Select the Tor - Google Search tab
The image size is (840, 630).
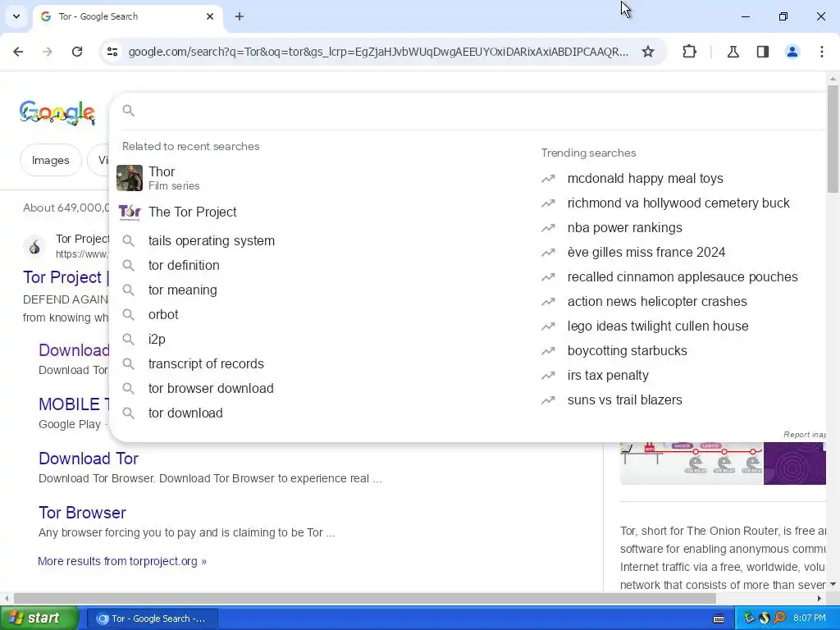pos(127,16)
